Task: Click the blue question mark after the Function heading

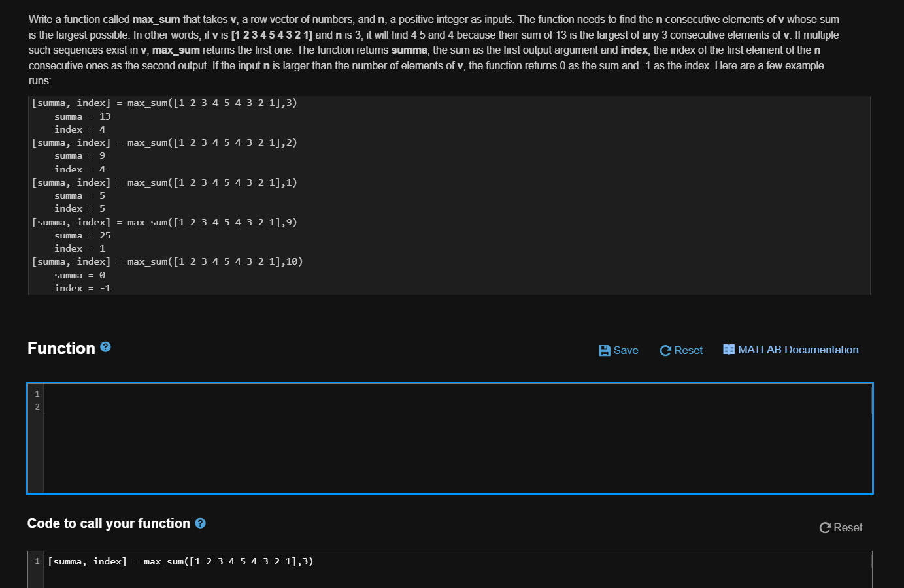Action: point(105,347)
